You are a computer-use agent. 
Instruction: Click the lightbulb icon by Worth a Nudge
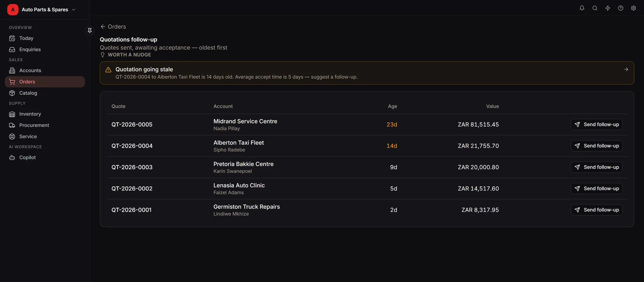point(103,55)
